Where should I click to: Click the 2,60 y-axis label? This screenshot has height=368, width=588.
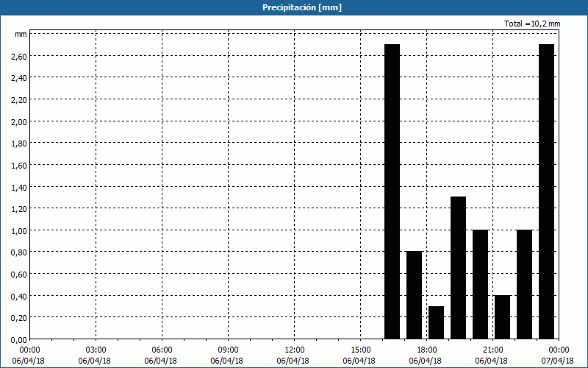pyautogui.click(x=19, y=57)
